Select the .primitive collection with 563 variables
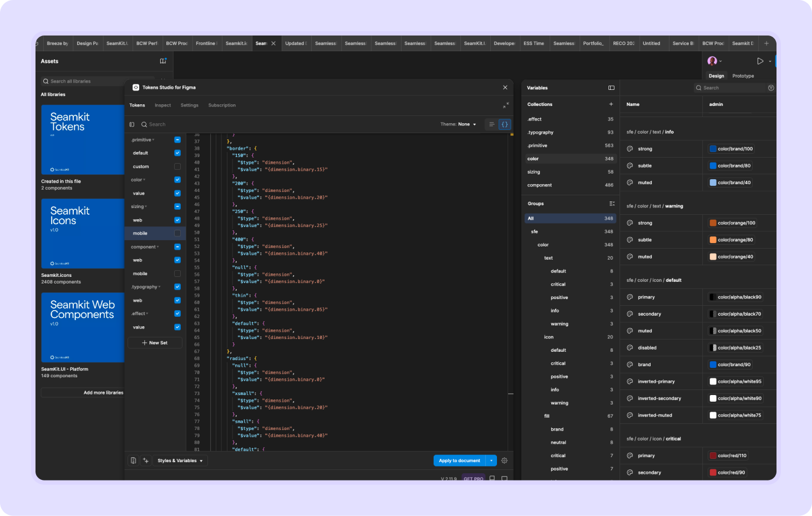The width and height of the screenshot is (812, 516). [570, 145]
